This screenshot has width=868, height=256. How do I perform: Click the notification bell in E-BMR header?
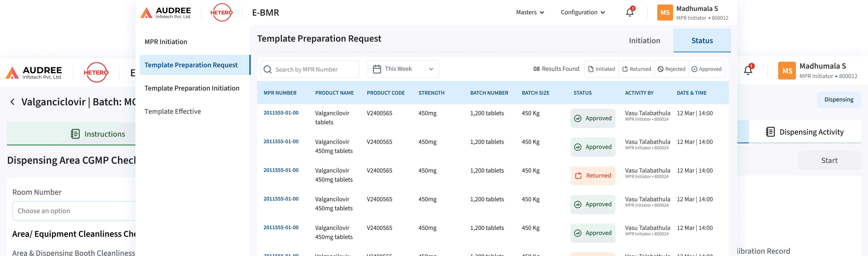pos(629,13)
